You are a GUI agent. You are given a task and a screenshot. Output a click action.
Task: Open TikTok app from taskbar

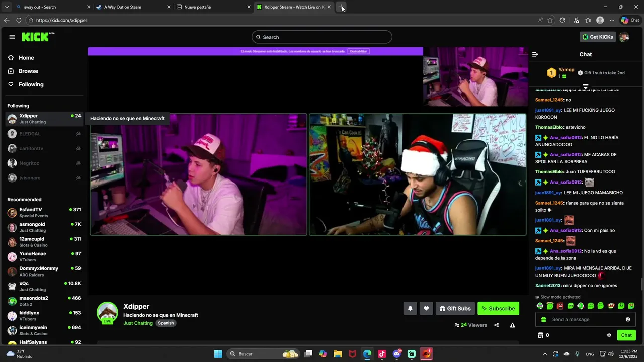coord(382,354)
